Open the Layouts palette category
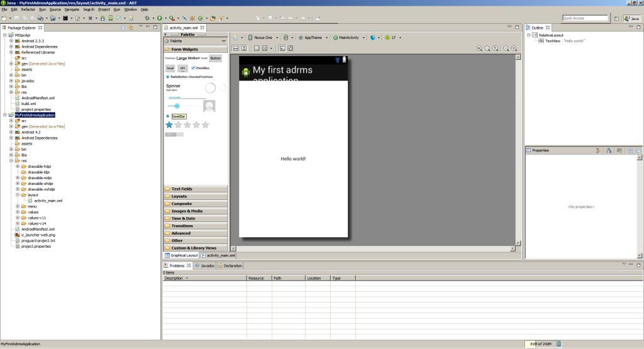Viewport: 644px width, 349px height. pyautogui.click(x=196, y=196)
